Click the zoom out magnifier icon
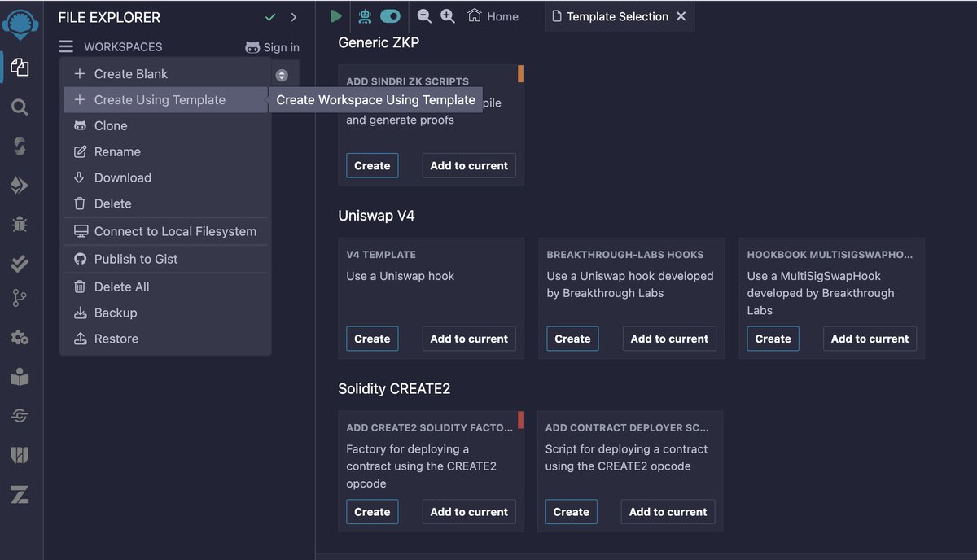The width and height of the screenshot is (977, 560). click(x=424, y=16)
